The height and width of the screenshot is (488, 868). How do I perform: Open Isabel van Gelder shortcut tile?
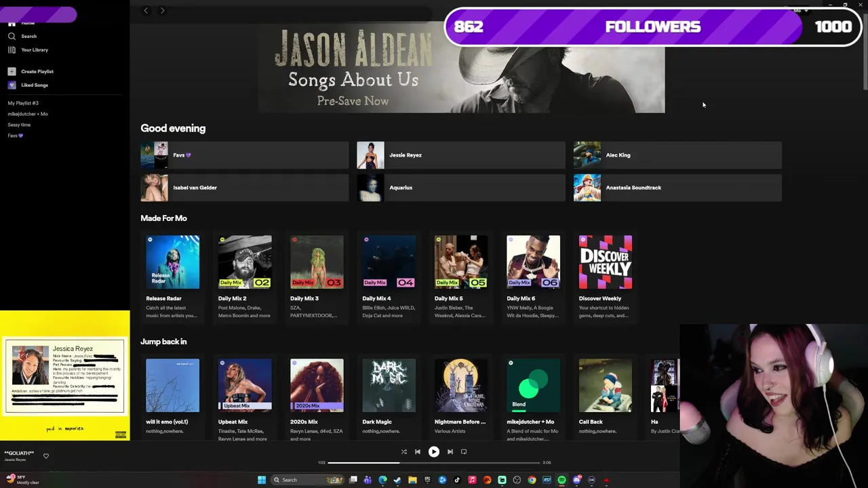(244, 188)
